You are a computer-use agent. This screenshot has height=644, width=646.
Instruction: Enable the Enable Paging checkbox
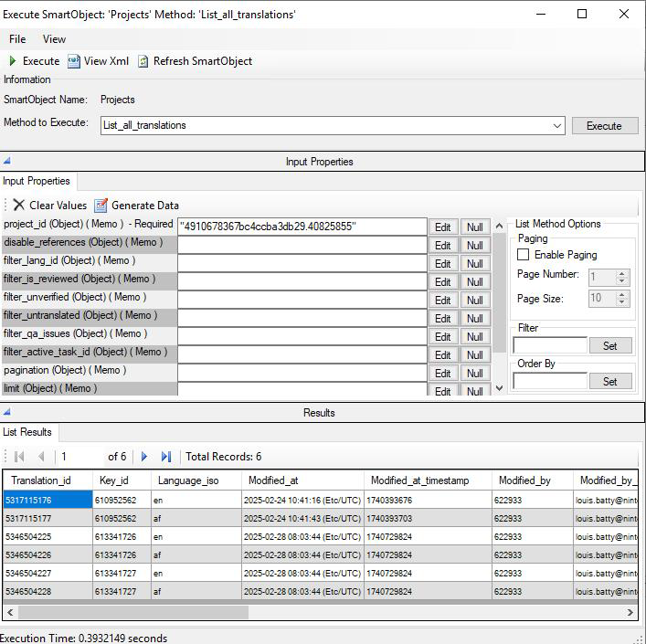(x=524, y=255)
